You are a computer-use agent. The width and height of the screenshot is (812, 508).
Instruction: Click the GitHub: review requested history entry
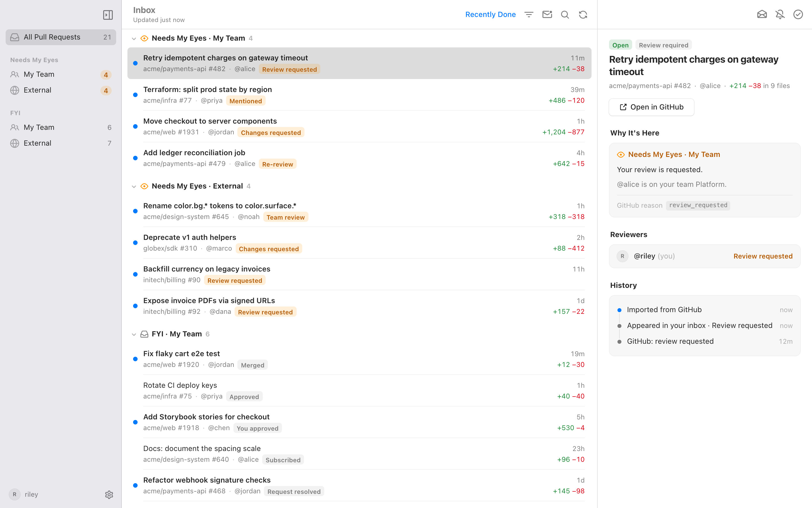click(705, 341)
